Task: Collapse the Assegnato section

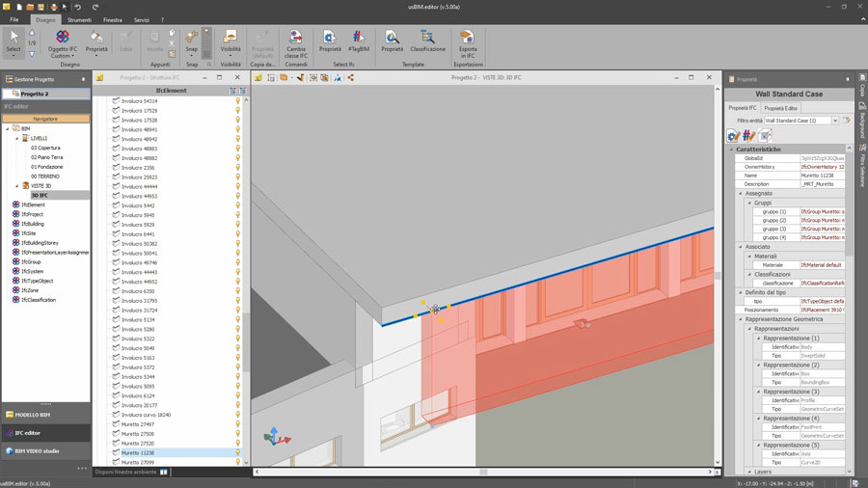Action: pyautogui.click(x=741, y=194)
